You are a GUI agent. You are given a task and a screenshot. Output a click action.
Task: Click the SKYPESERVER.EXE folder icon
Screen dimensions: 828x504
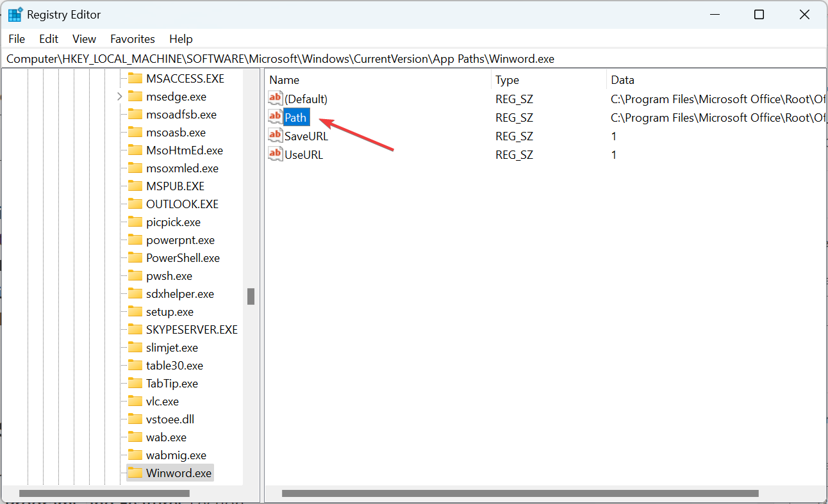135,330
